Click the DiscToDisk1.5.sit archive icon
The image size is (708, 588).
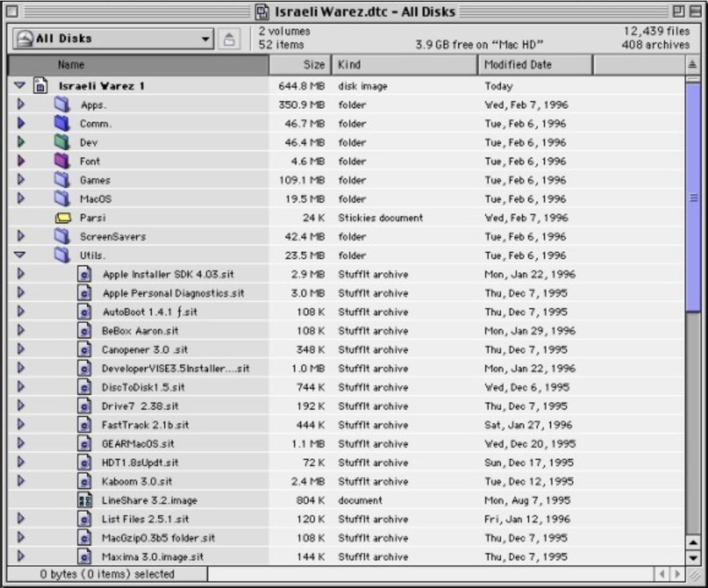tap(85, 387)
